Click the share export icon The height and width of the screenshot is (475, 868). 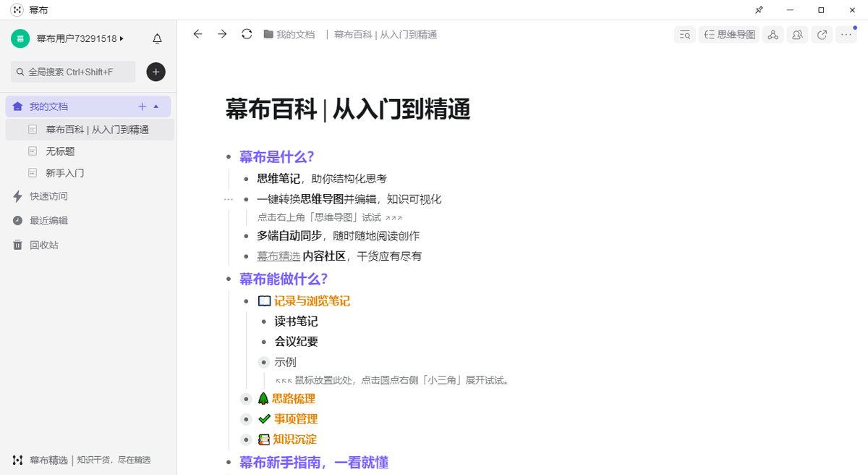coord(822,35)
